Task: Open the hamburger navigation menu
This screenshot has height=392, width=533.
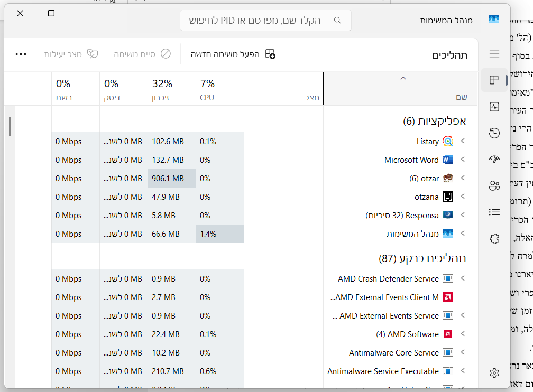Action: (x=494, y=54)
